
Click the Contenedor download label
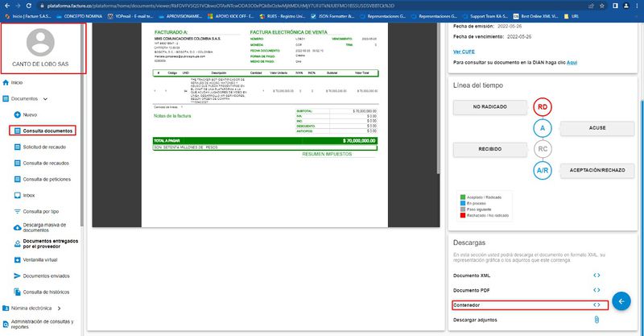point(466,305)
